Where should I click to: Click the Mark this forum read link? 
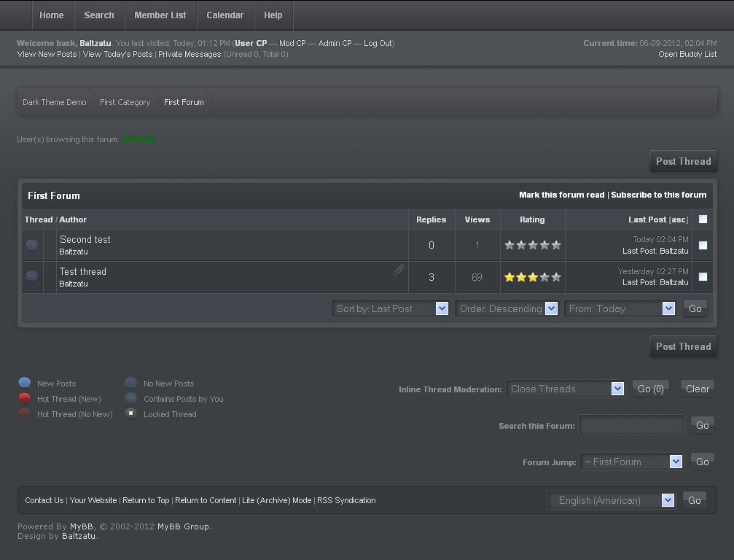pos(561,195)
